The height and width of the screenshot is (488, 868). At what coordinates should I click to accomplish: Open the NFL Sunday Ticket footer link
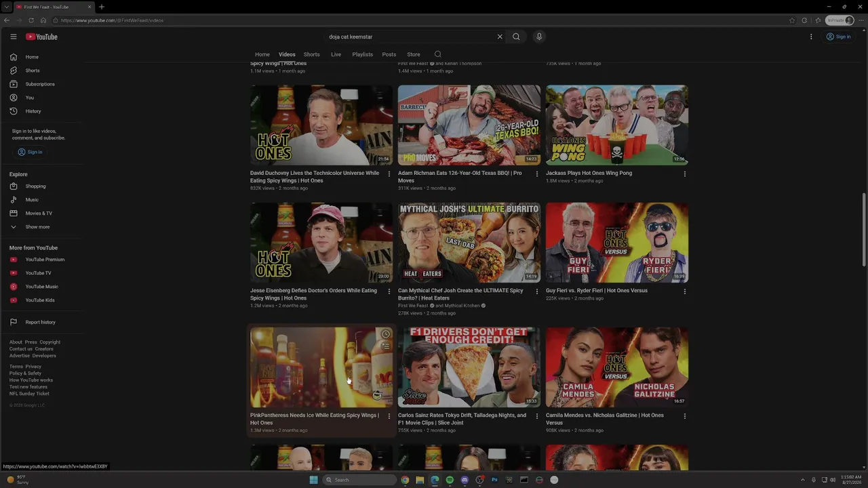(x=29, y=394)
